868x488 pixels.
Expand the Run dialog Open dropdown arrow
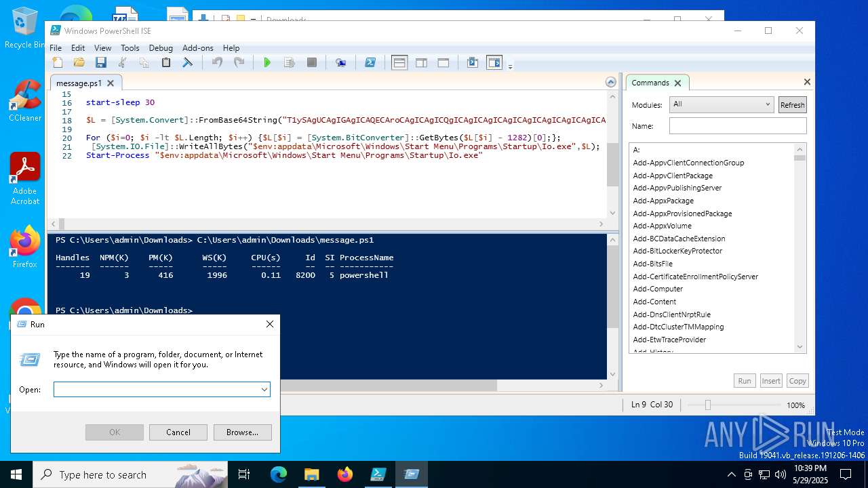(x=264, y=389)
